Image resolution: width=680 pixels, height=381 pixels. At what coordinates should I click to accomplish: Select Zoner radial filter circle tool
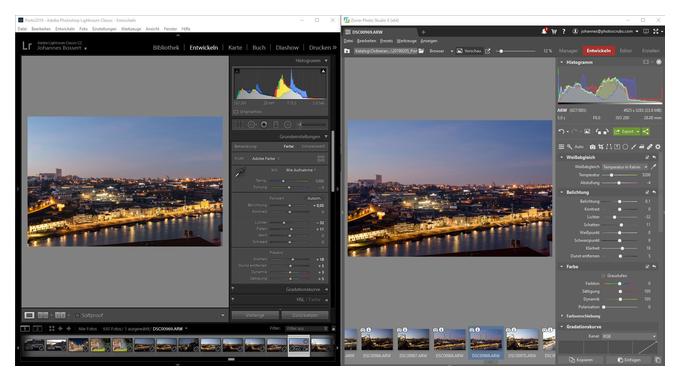pos(625,147)
